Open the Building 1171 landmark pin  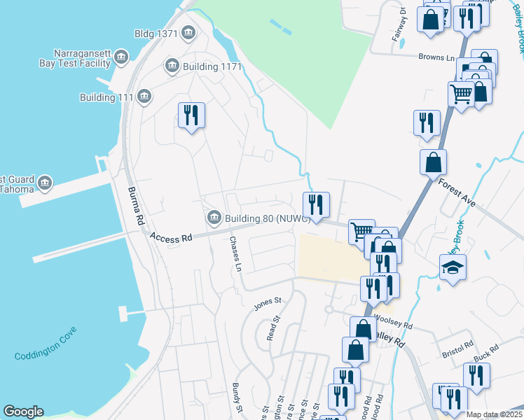pyautogui.click(x=172, y=66)
